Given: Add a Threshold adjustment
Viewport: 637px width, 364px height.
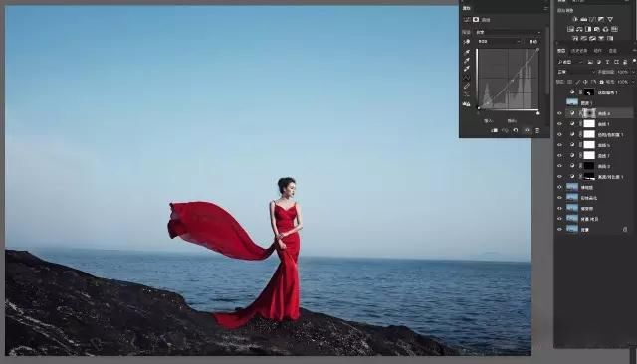Looking at the screenshot, I should (x=592, y=38).
